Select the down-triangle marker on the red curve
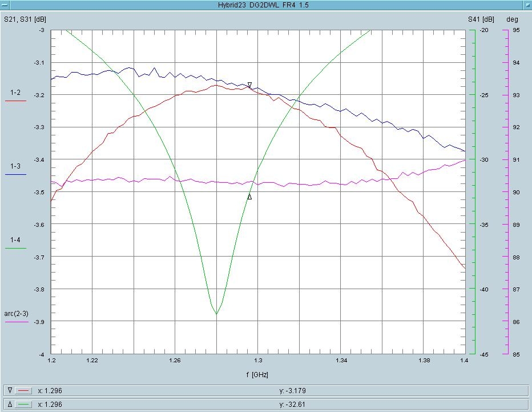 [x=249, y=85]
